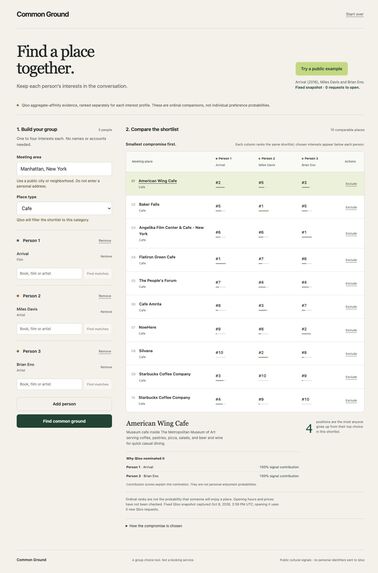This screenshot has width=378, height=573.
Task: Click the large number 4 compromise stat
Action: [309, 428]
